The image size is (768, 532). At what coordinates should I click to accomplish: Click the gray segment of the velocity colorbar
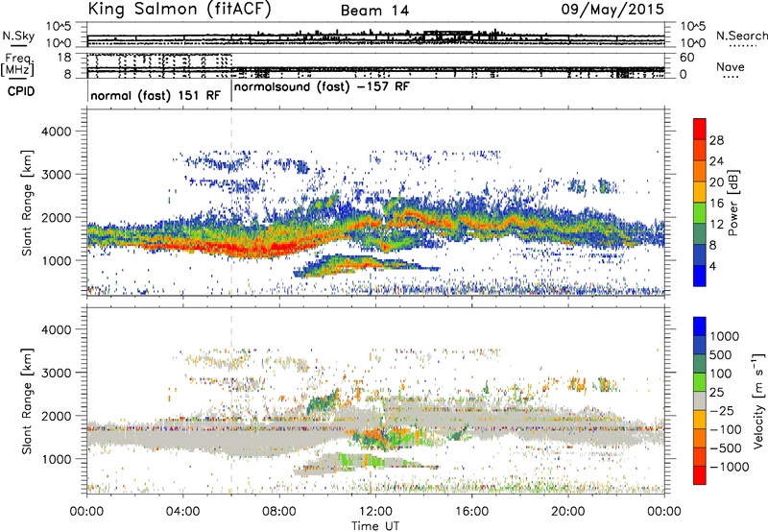point(700,400)
